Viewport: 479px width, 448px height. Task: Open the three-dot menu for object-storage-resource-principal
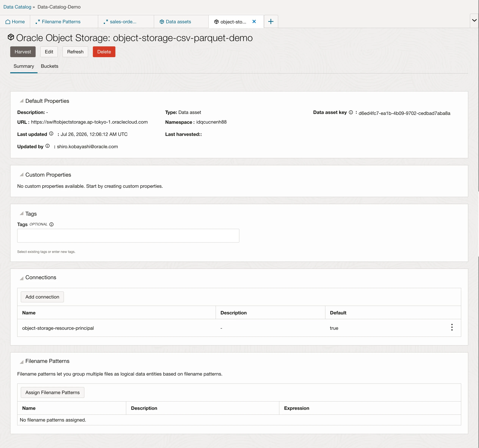pyautogui.click(x=452, y=327)
